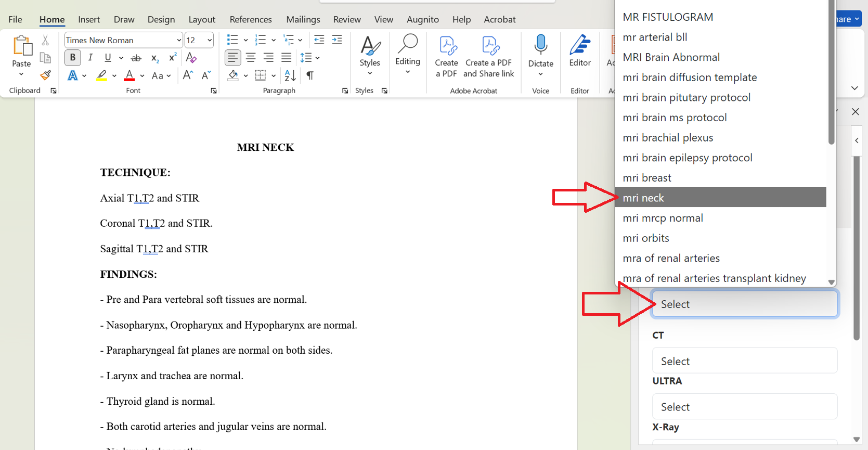Toggle Italic formatting
Viewport: 868px width, 450px height.
(x=90, y=58)
